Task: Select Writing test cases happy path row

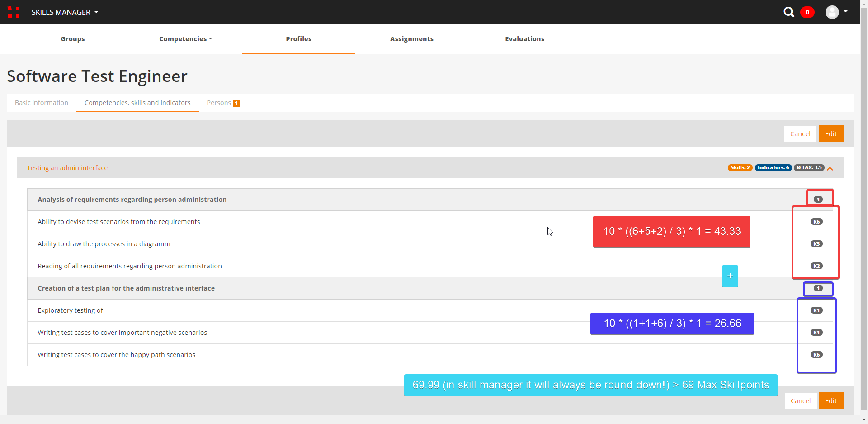Action: point(430,355)
